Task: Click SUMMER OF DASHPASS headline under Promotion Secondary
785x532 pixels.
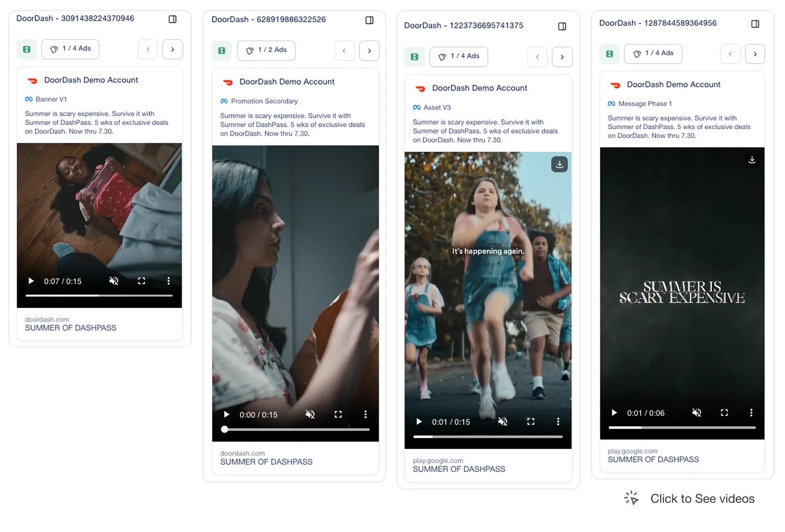Action: point(266,462)
